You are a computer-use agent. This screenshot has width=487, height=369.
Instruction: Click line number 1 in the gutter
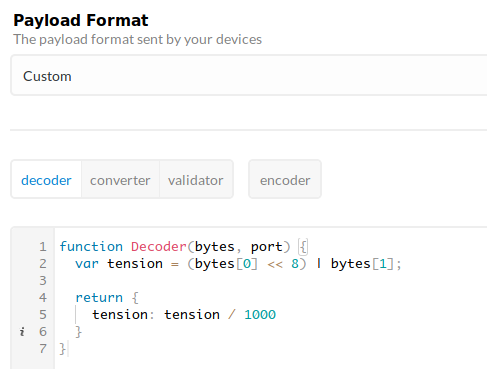[43, 247]
